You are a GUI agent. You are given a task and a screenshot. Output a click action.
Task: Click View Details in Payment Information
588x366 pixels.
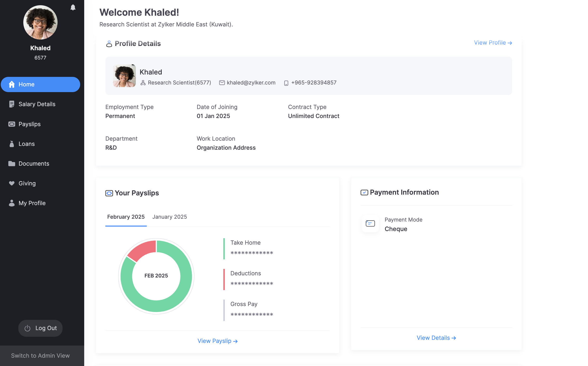coord(436,338)
